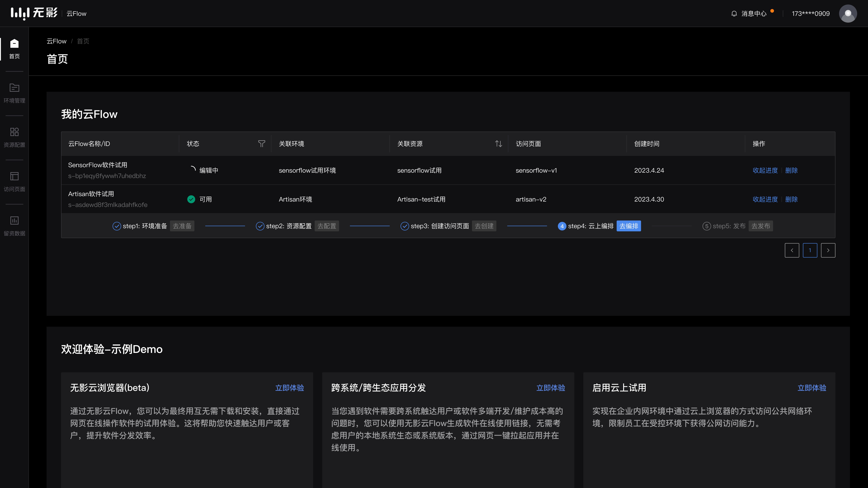Filter the 状态 column
This screenshot has width=868, height=488.
pyautogui.click(x=261, y=144)
